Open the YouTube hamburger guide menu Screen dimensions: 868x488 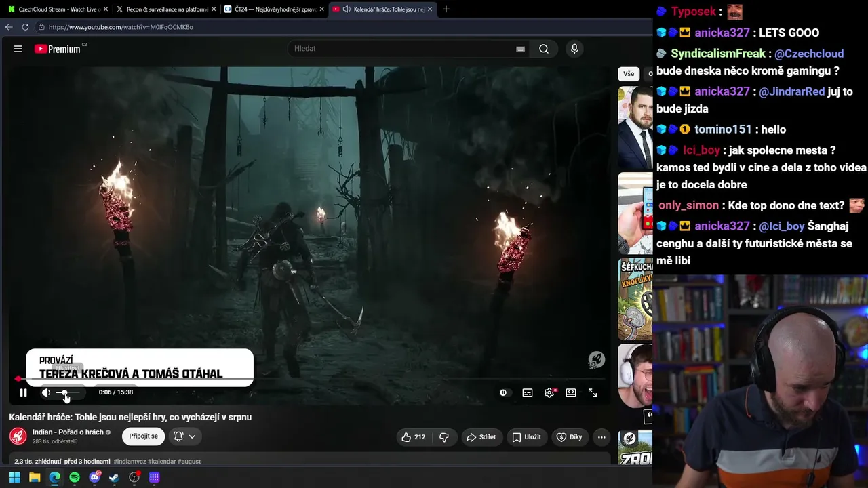click(x=18, y=49)
